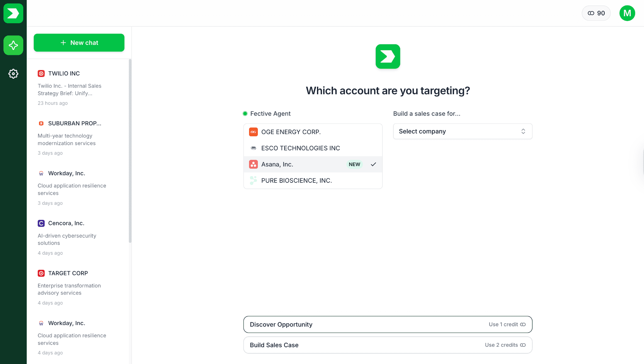
Task: Click the Cencora purple C logo icon
Action: pos(41,223)
